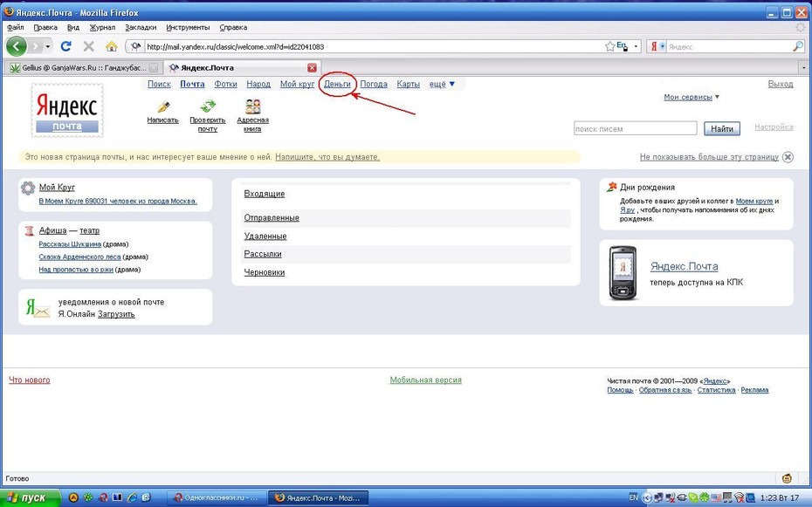Click the mobile phone thumbnail image

pyautogui.click(x=623, y=272)
